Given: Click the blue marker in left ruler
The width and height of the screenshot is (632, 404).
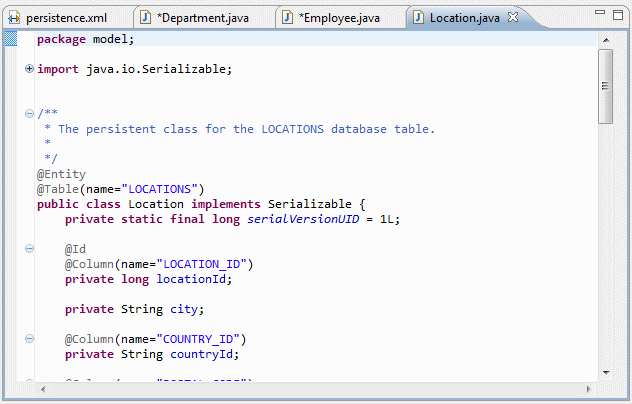Looking at the screenshot, I should [11, 39].
